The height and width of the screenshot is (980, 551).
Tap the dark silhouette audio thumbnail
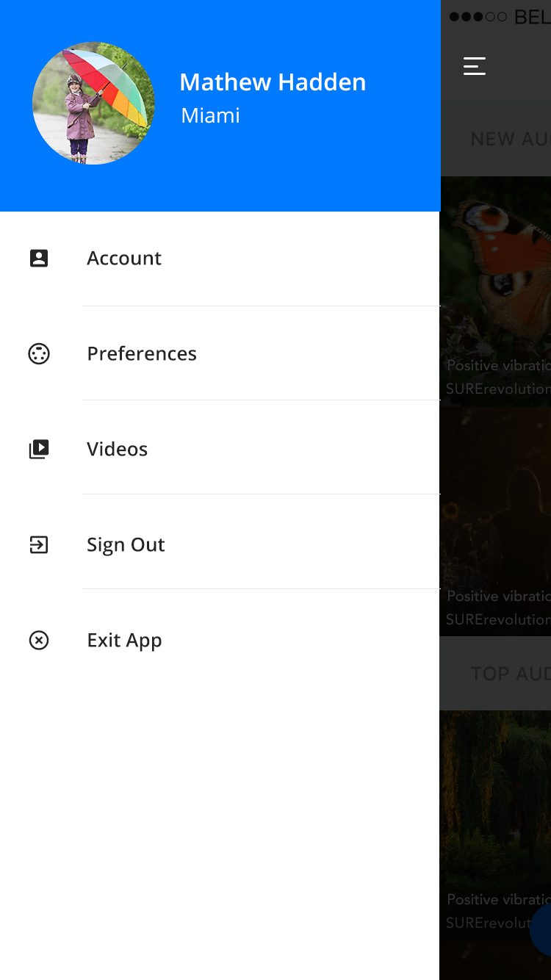[496, 521]
